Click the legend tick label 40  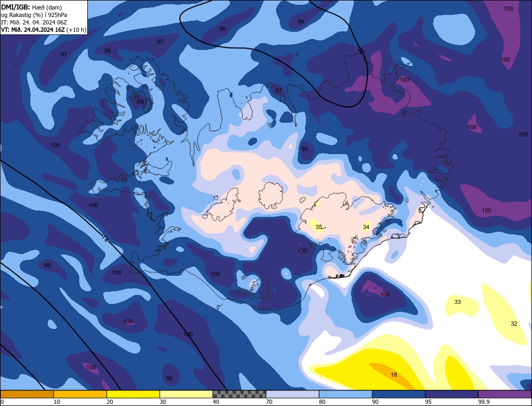click(216, 402)
